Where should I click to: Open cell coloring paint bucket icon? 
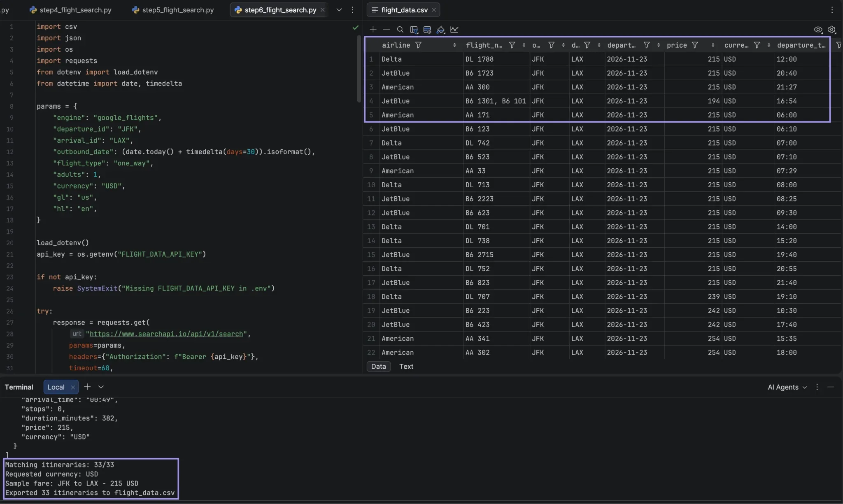[x=440, y=30]
